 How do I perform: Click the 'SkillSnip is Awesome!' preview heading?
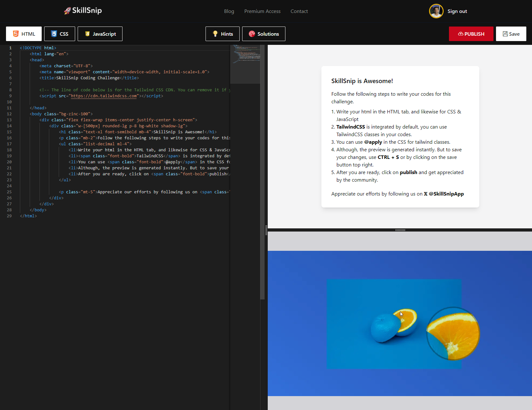coord(362,81)
